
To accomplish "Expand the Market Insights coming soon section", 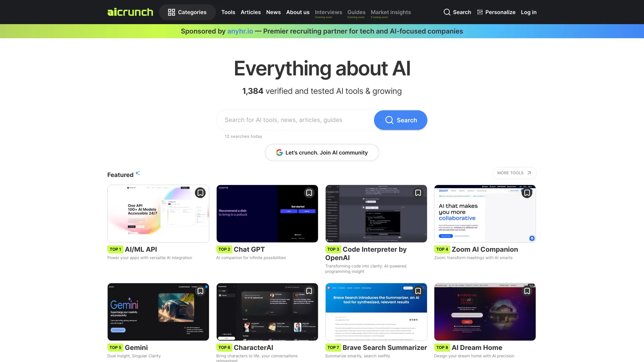I will click(390, 12).
